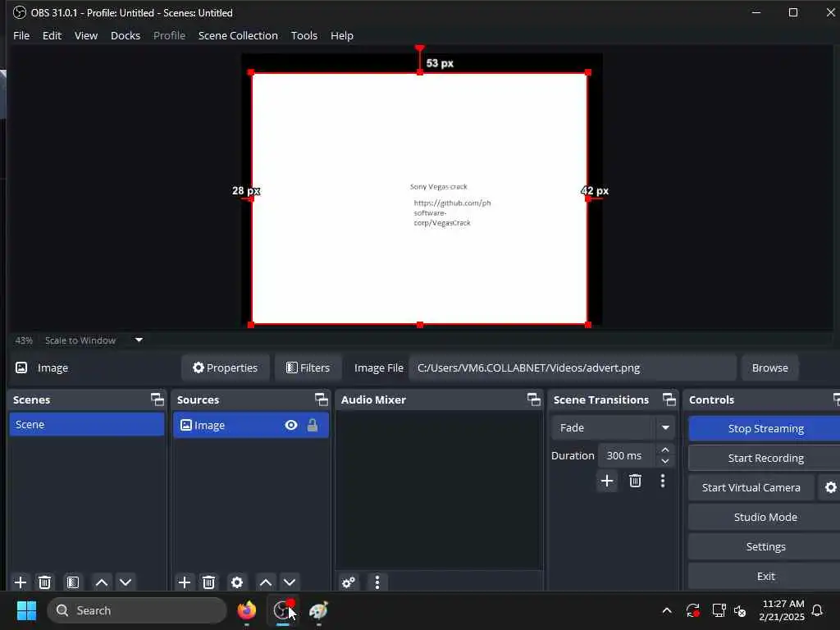The image size is (840, 630).
Task: Move source up in Sources dock
Action: coord(265,582)
